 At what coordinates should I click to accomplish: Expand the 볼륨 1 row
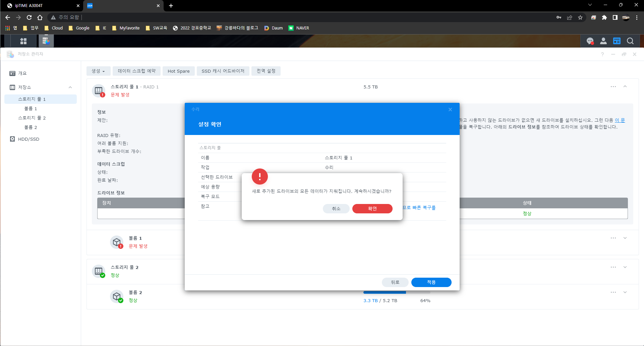625,238
